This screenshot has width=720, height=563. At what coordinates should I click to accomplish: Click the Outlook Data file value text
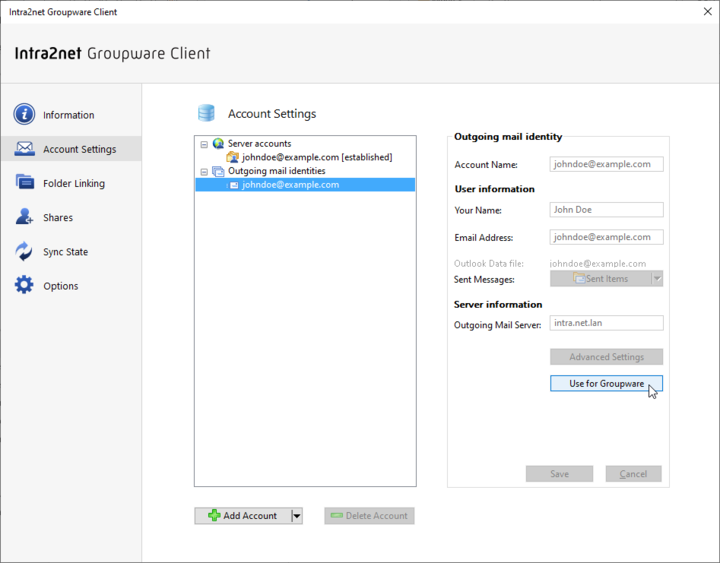point(597,264)
